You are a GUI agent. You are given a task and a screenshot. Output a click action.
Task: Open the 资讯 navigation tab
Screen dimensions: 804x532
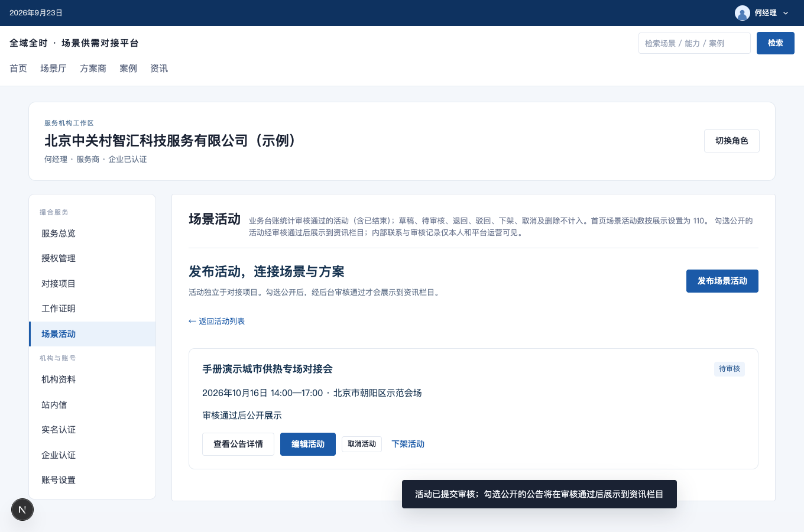[x=159, y=69]
